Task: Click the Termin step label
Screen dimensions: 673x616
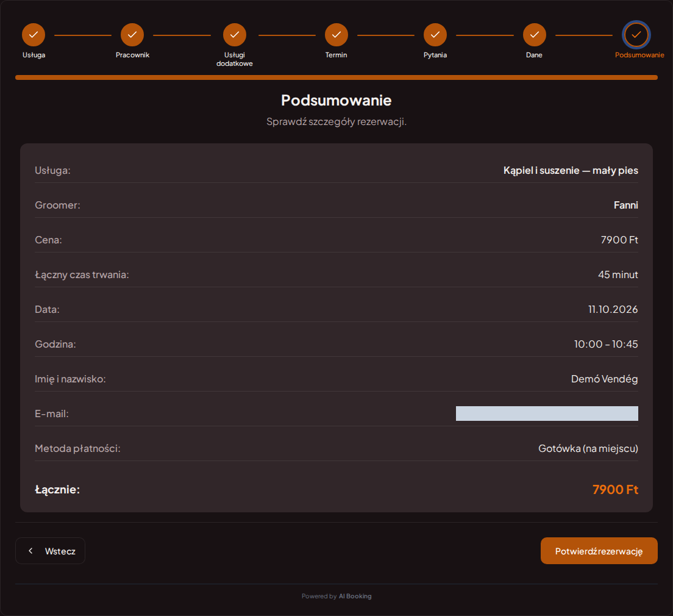Action: click(x=336, y=55)
